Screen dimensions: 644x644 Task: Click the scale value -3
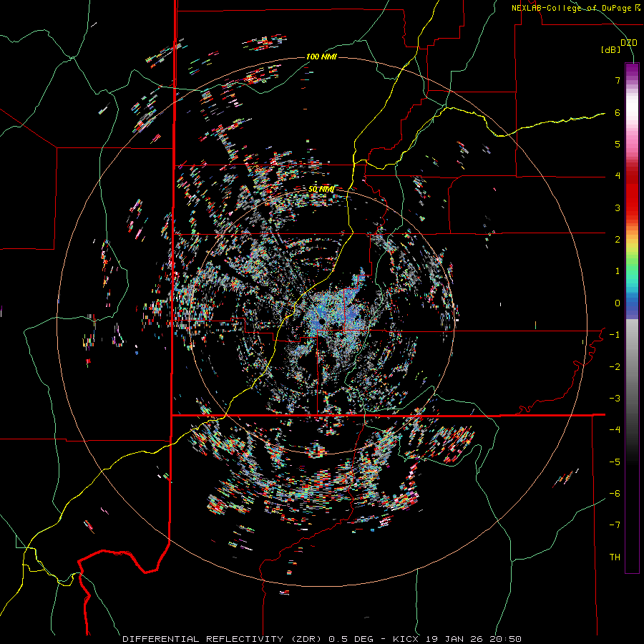[615, 399]
